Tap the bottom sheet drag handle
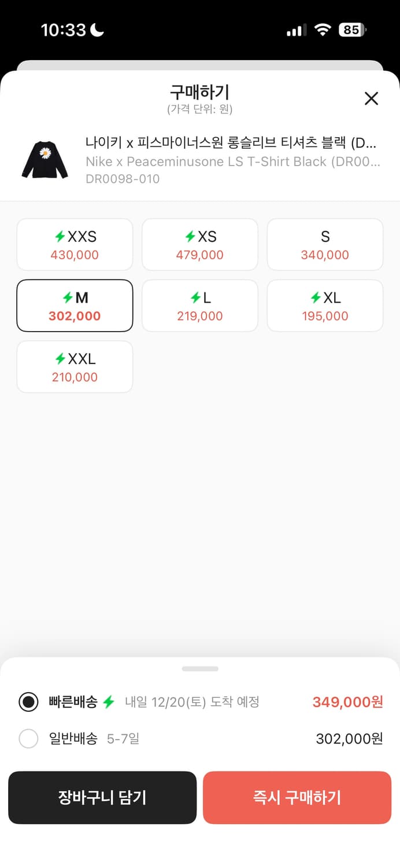The height and width of the screenshot is (868, 400). (x=200, y=669)
